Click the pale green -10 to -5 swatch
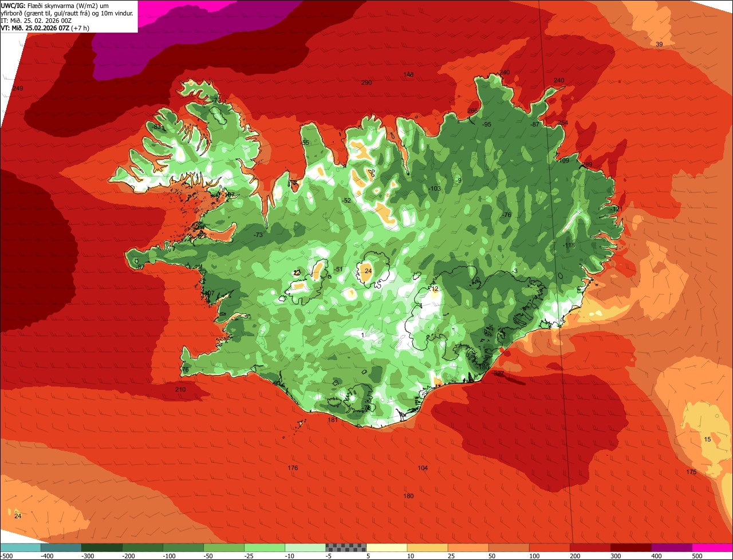 point(305,547)
